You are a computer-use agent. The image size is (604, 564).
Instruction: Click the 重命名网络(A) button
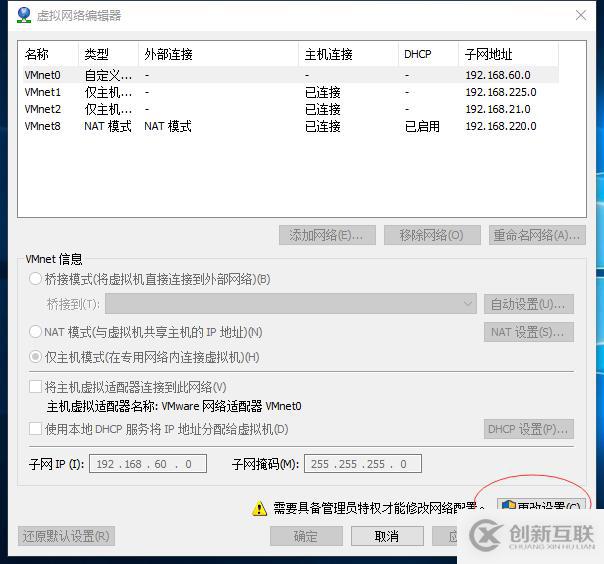(x=537, y=235)
